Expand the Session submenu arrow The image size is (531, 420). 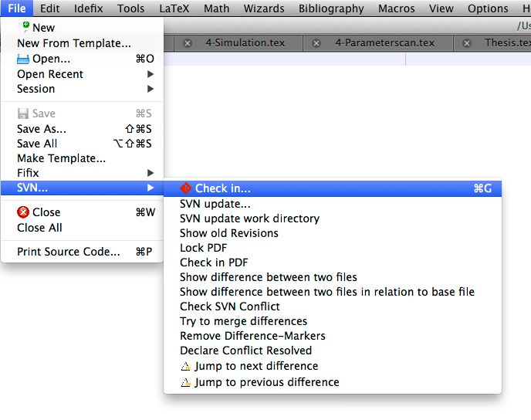point(151,89)
